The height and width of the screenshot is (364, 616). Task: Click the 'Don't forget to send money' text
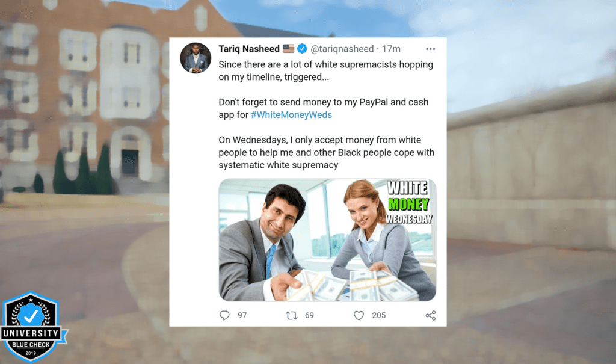(323, 108)
